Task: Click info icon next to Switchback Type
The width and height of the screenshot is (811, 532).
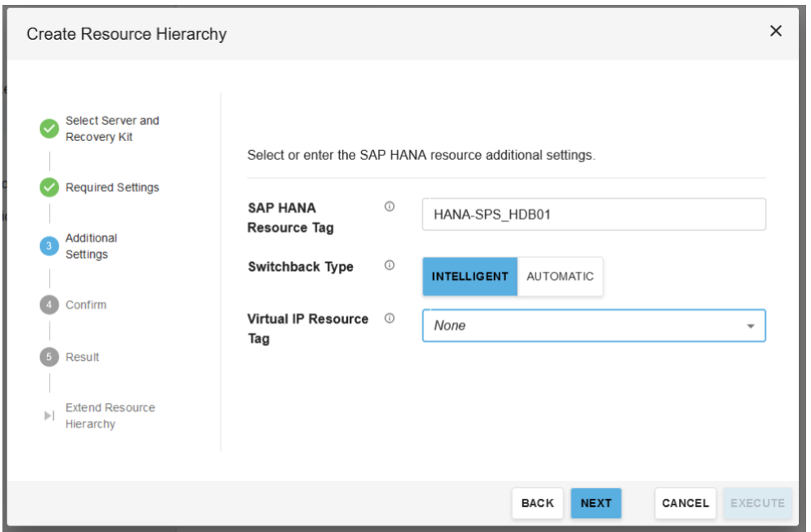Action: (x=389, y=265)
